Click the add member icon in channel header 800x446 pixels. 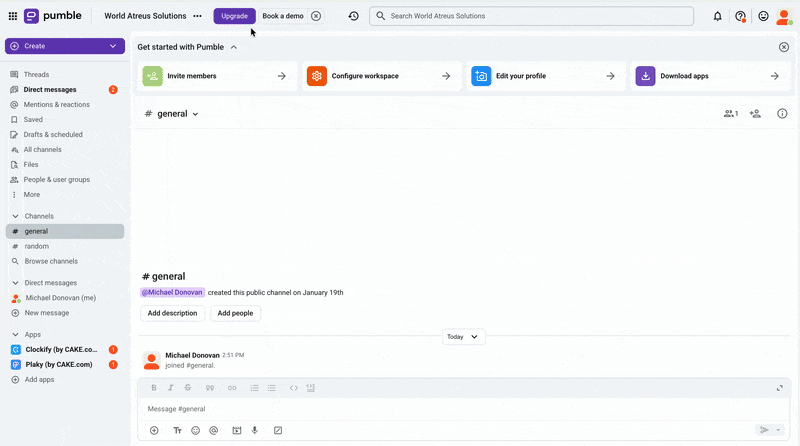click(755, 114)
